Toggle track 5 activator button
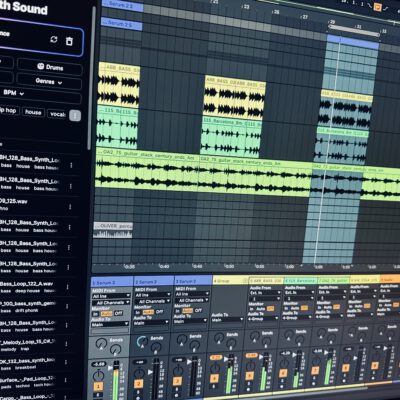Screen dimensions: 400x400 [x=250, y=376]
